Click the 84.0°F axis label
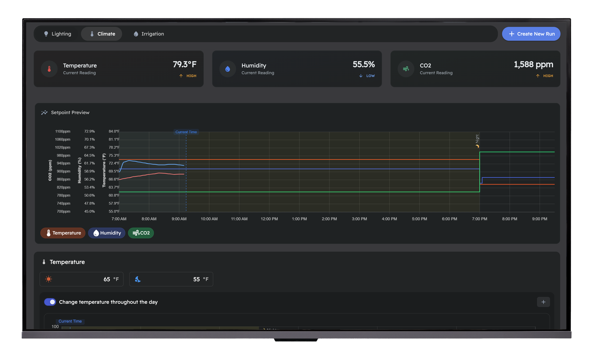The height and width of the screenshot is (364, 590). click(x=114, y=131)
